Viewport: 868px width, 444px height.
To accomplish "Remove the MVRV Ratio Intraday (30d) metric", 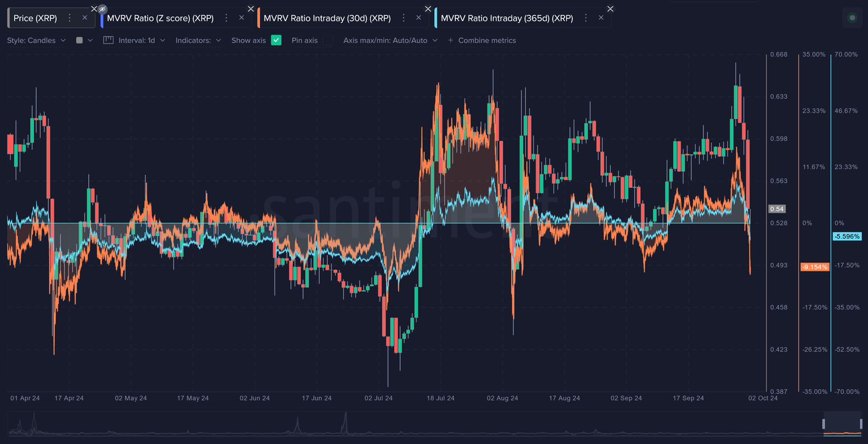I will coord(419,18).
